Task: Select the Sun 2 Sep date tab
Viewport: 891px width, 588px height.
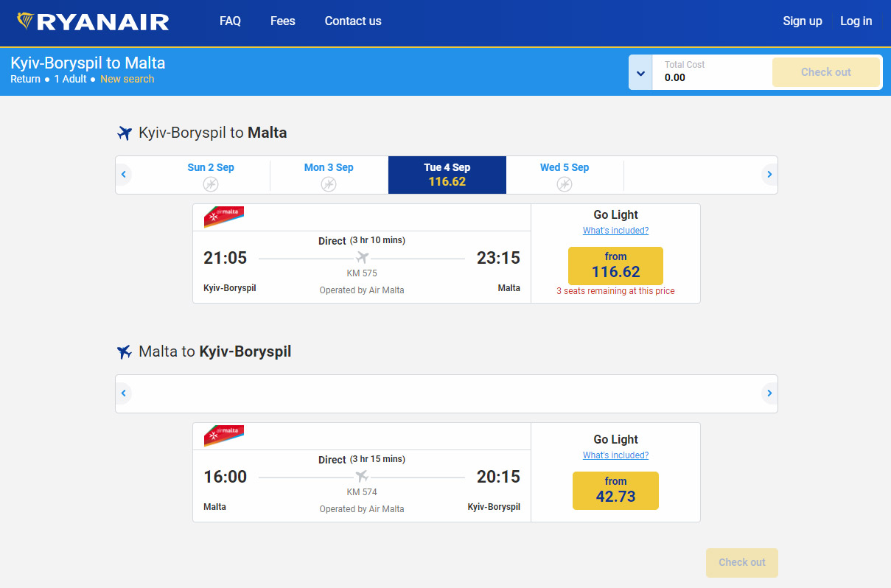Action: 211,175
